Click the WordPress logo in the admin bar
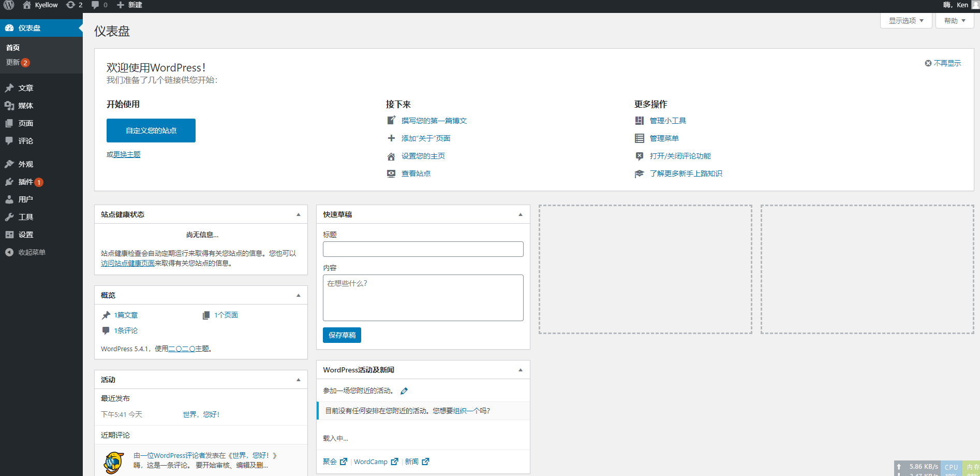The height and width of the screenshot is (476, 980). click(9, 5)
